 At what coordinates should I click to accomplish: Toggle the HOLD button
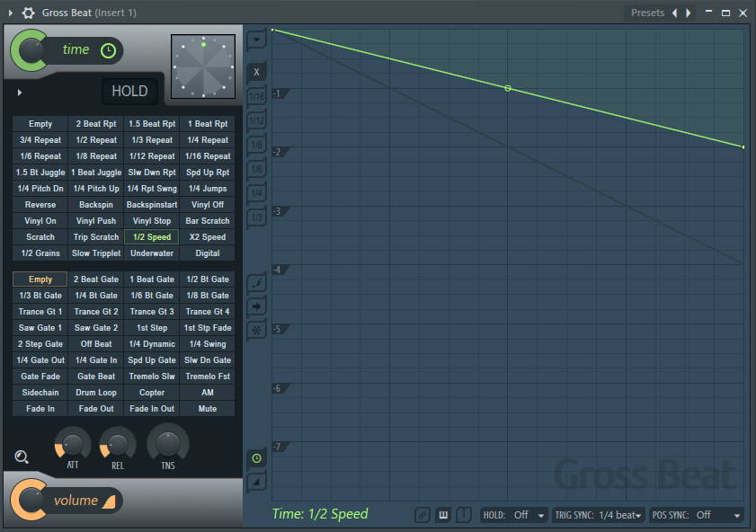point(129,91)
